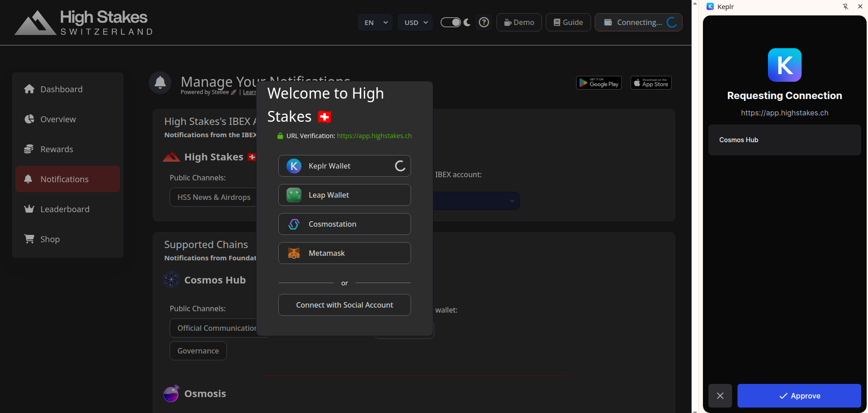Click the highstakes URL in Keplr popup

pos(785,113)
